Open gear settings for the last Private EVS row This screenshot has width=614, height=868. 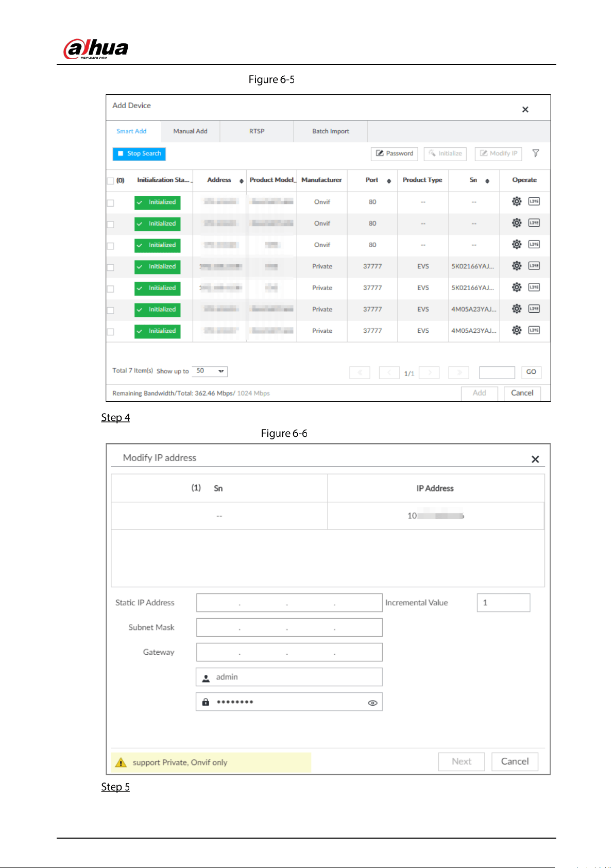[x=517, y=330]
